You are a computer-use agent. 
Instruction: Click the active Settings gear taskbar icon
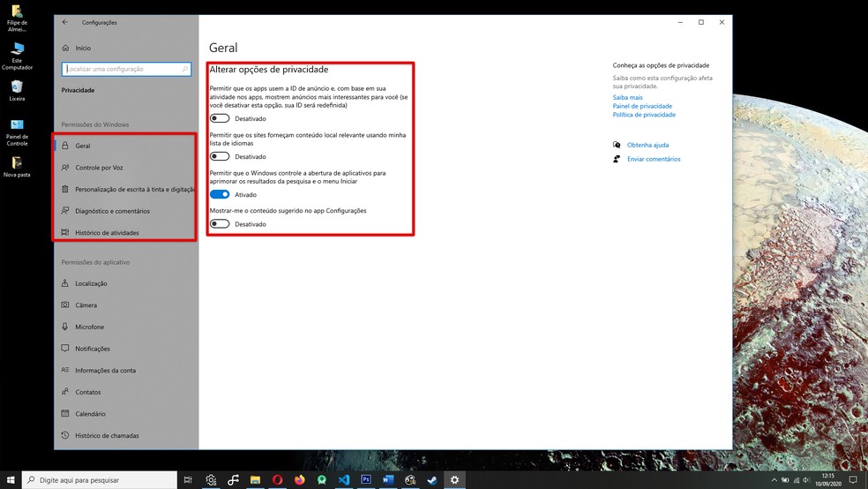(454, 480)
